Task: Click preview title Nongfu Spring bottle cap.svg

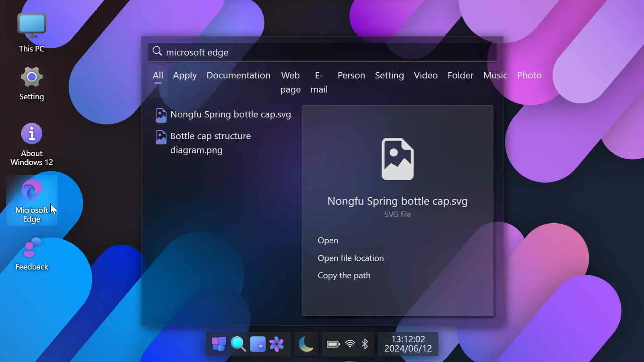Action: point(397,201)
